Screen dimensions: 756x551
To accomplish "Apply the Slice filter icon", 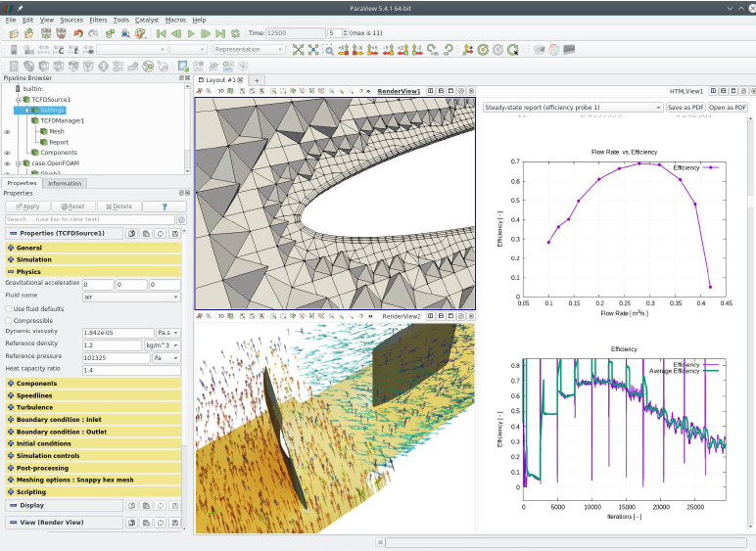I will click(x=59, y=66).
